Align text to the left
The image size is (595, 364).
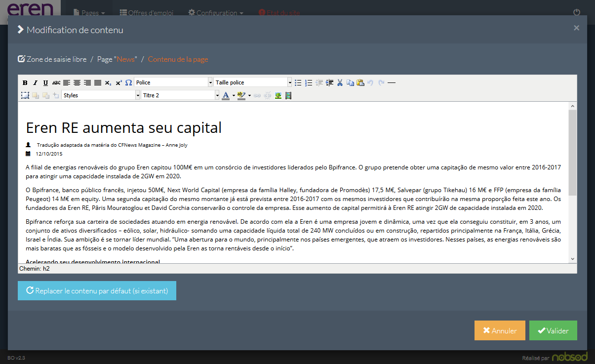coord(66,82)
